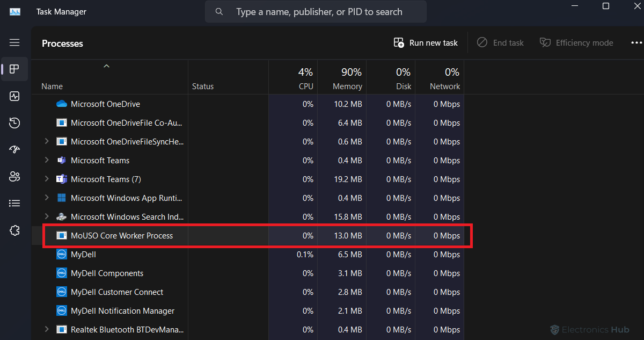Click the Microsoft Windows Search Indexer icon

(62, 216)
